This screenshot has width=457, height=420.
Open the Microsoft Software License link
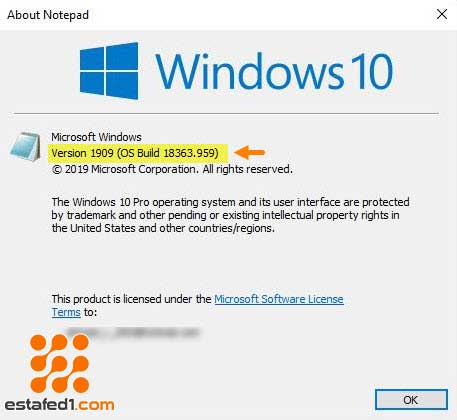click(279, 299)
